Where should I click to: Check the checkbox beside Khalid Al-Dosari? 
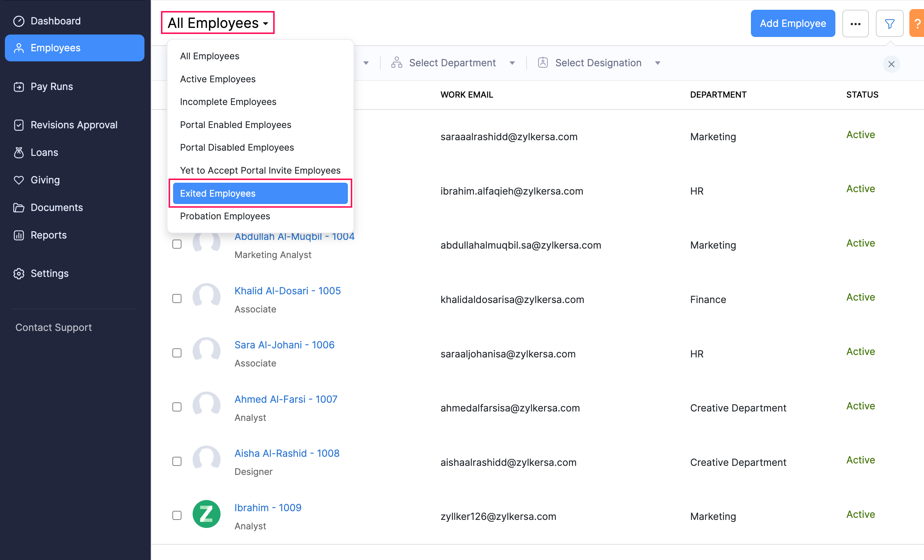[x=177, y=298]
